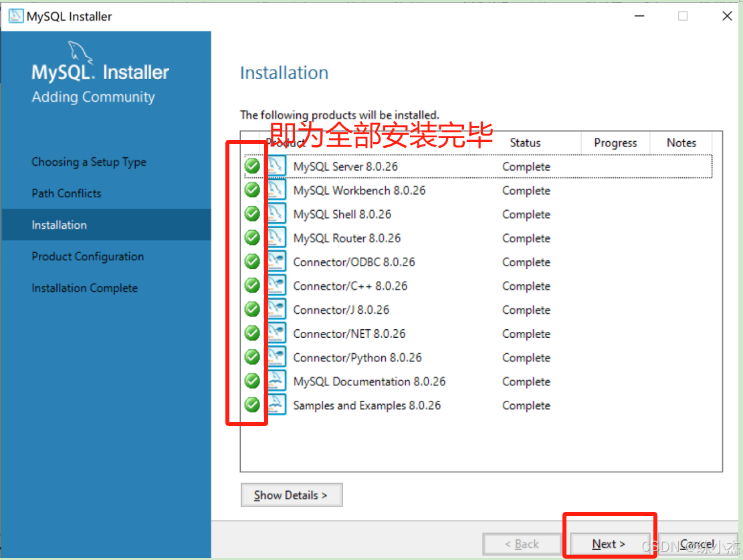This screenshot has height=560, width=743.
Task: Select the Connector/NET 8.0.26 row name
Action: click(349, 334)
